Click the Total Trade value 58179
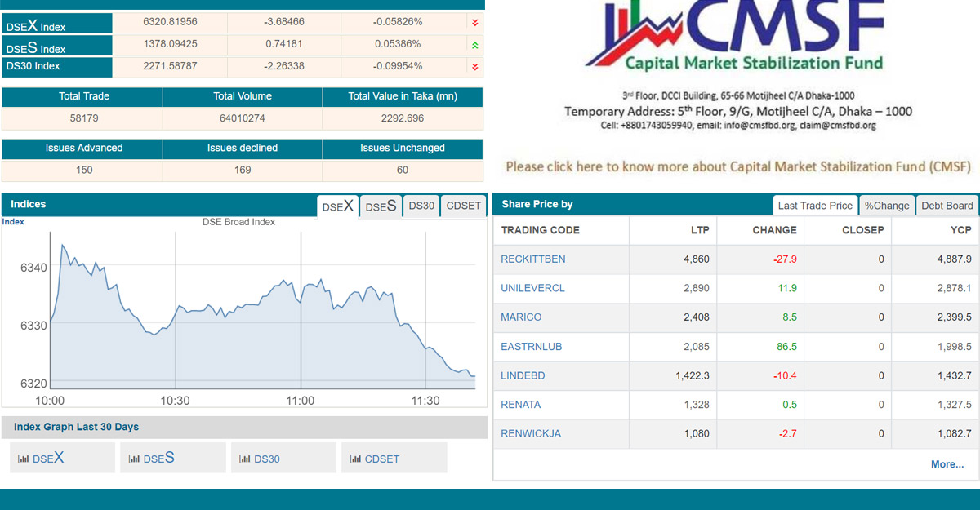The height and width of the screenshot is (510, 980). point(84,118)
